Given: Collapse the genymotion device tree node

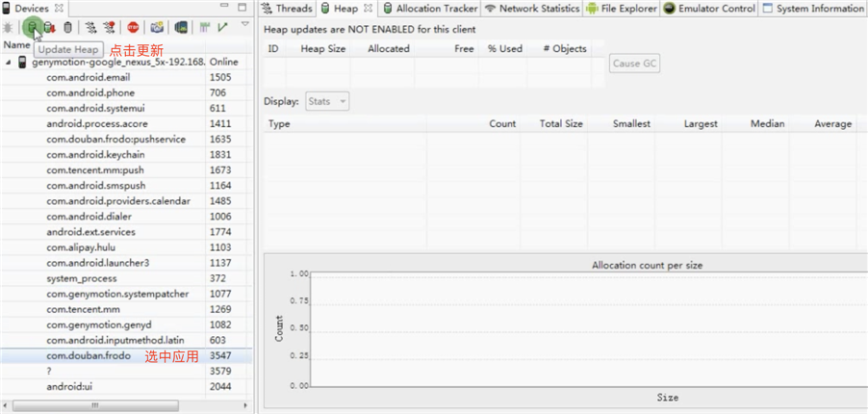Looking at the screenshot, I should coord(9,62).
